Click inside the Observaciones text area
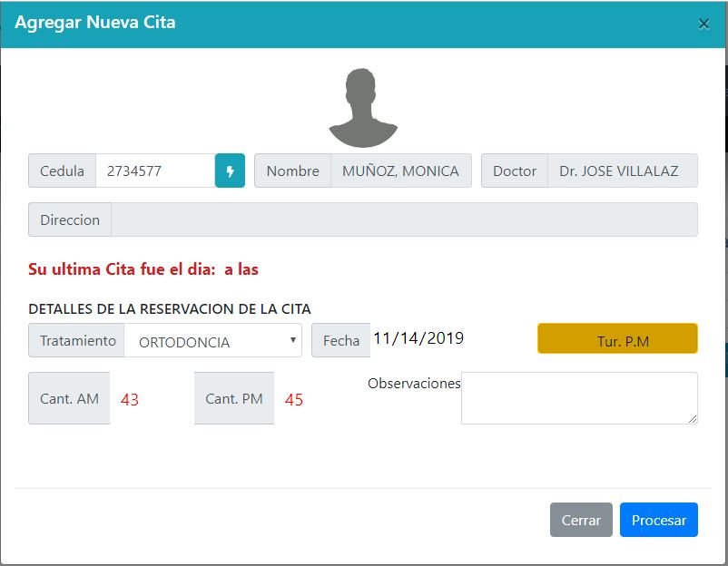728x566 pixels. [578, 397]
